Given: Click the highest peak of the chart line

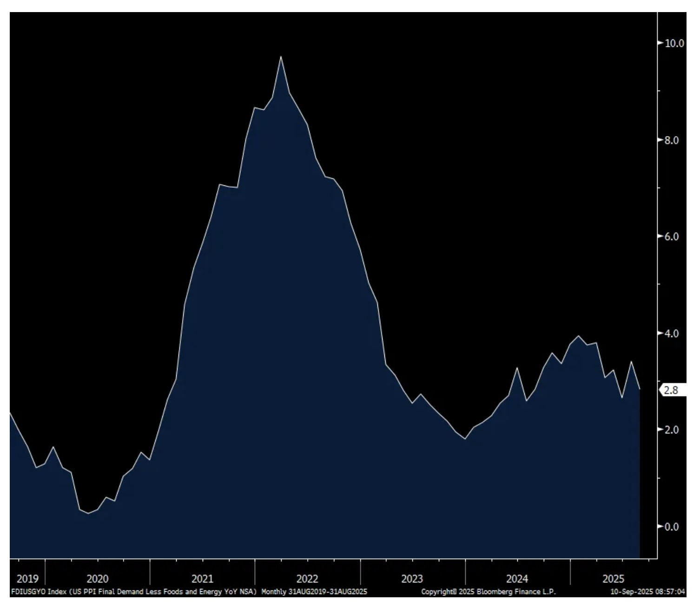Looking at the screenshot, I should (x=281, y=57).
